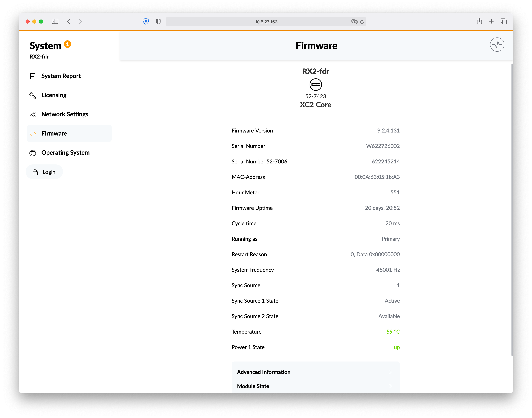Click the green temperature value 59 °C
Image resolution: width=532 pixels, height=418 pixels.
393,332
